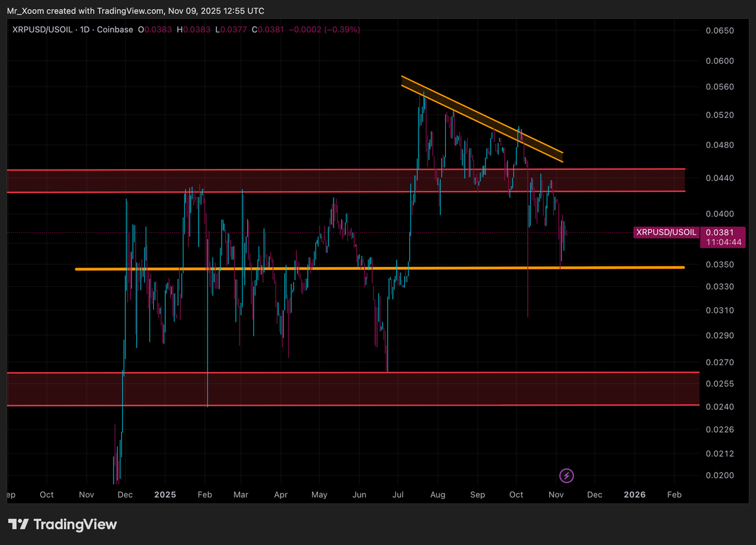Click the 0.0255 price axis label

(x=719, y=384)
